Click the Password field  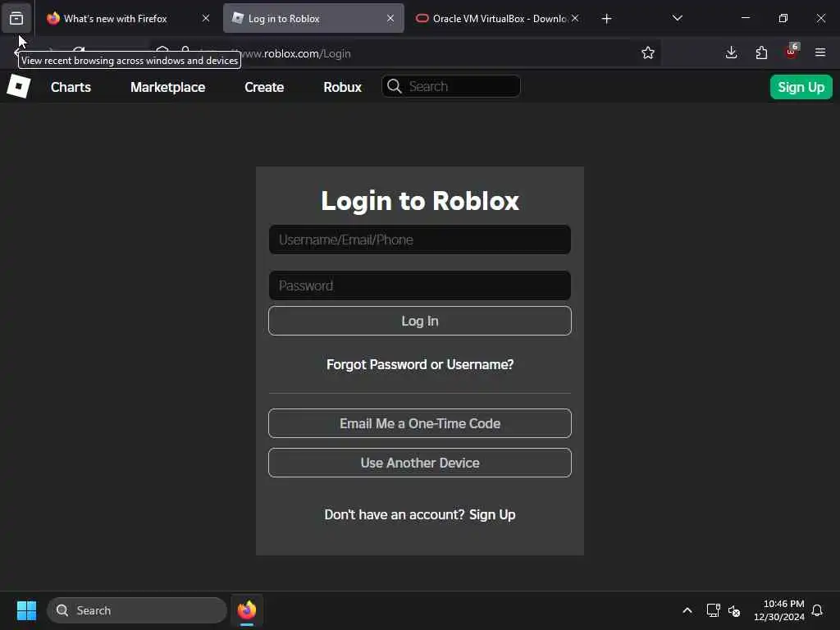click(x=420, y=285)
